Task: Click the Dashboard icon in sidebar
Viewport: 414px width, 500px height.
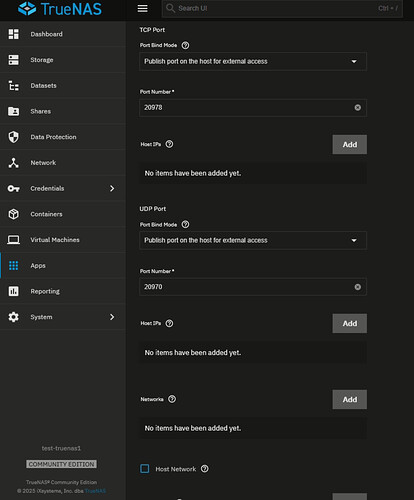Action: [x=14, y=34]
